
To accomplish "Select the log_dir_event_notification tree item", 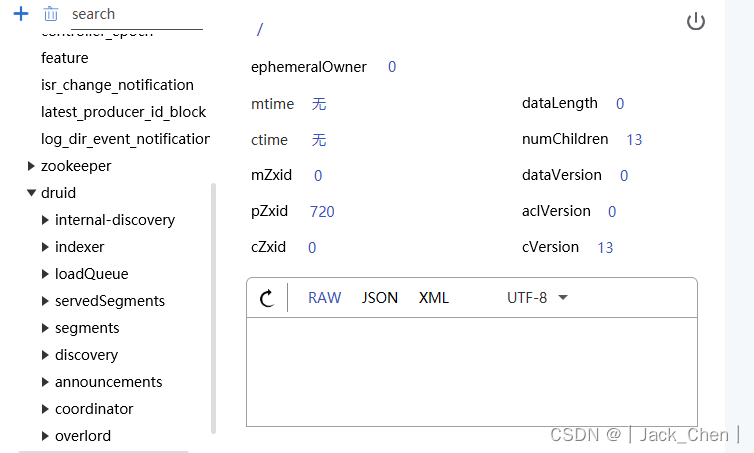I will (126, 139).
